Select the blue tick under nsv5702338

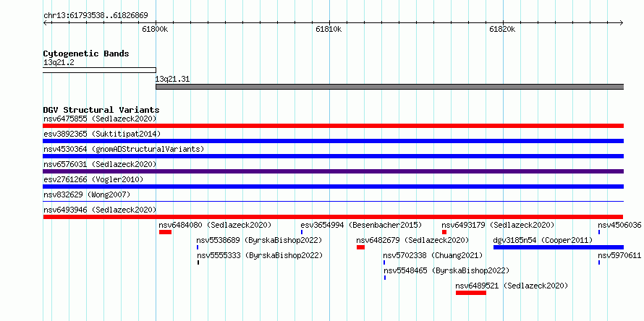pyautogui.click(x=384, y=262)
